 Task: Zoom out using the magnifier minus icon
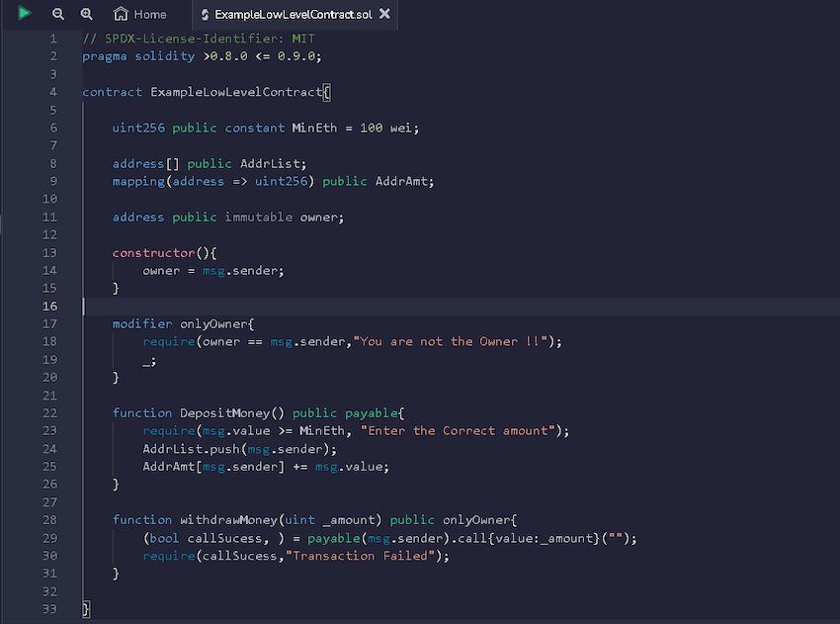pyautogui.click(x=59, y=14)
